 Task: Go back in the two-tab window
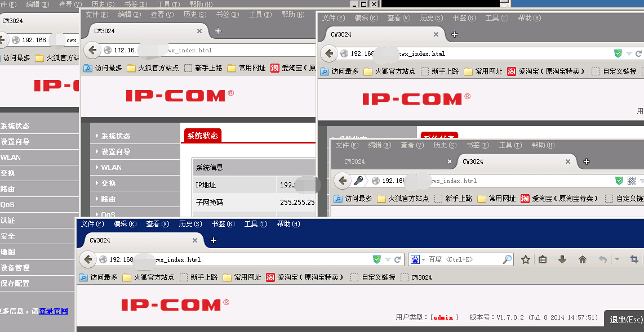click(343, 181)
